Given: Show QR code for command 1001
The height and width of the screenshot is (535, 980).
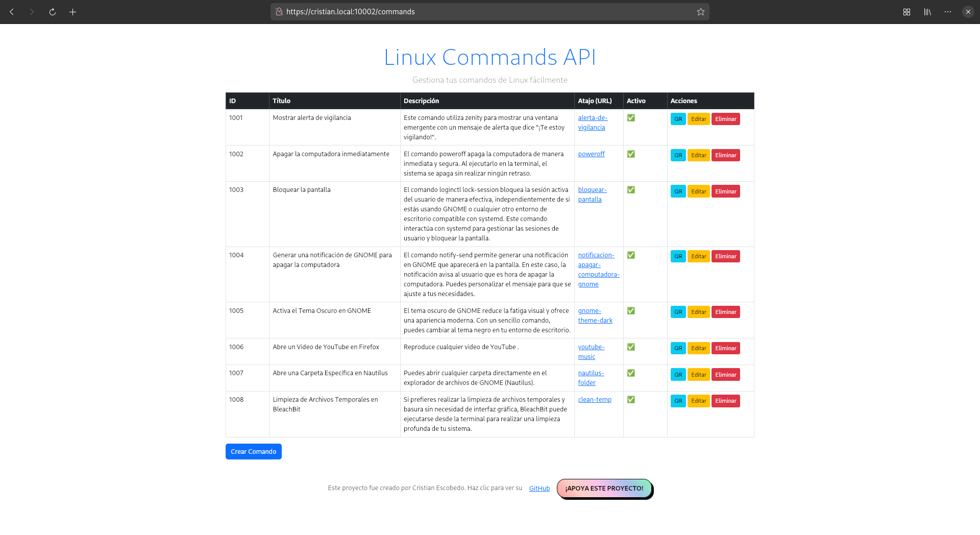Looking at the screenshot, I should coord(678,119).
